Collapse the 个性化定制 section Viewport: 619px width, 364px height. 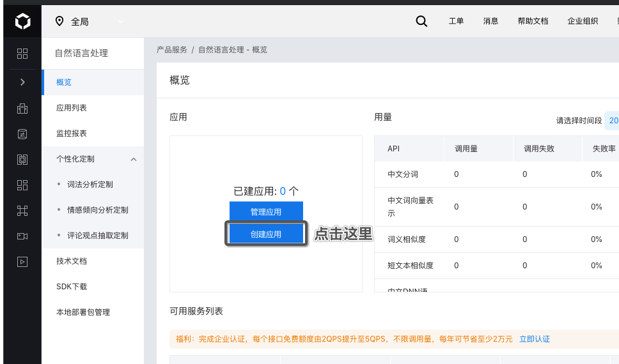(93, 159)
